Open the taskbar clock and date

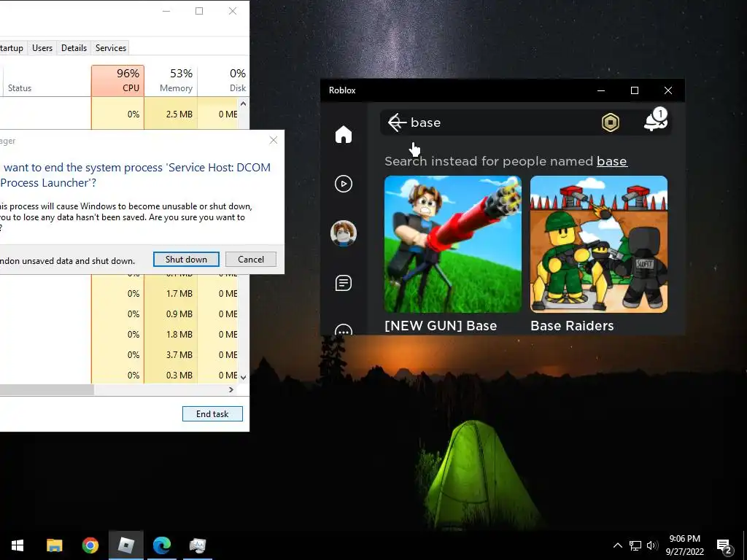[684, 545]
